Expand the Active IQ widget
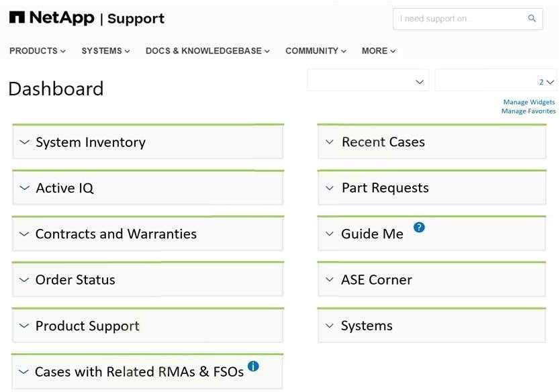Screen dimensions: 560x392 [x=24, y=188]
